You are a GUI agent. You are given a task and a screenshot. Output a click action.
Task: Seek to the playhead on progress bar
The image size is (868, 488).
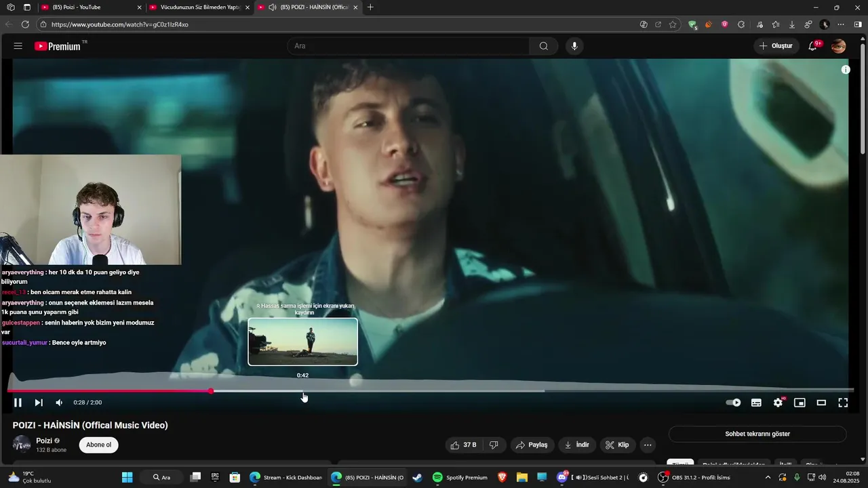[211, 391]
